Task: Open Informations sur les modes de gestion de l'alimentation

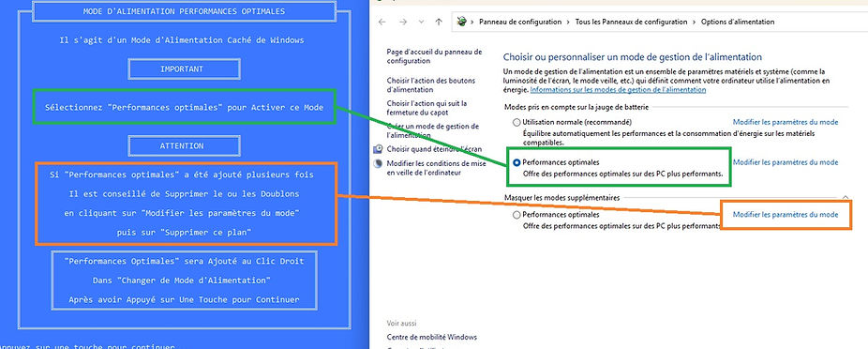Action: pyautogui.click(x=618, y=89)
